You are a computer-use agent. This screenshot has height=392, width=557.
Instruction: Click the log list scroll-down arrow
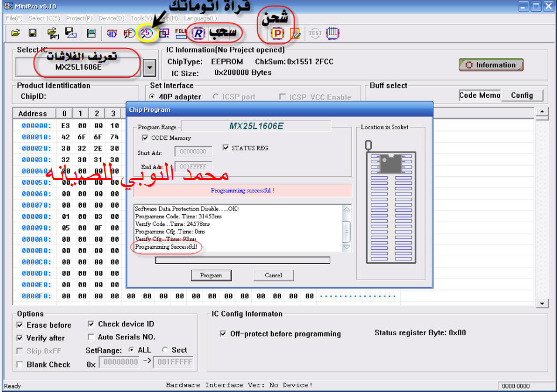tap(347, 247)
